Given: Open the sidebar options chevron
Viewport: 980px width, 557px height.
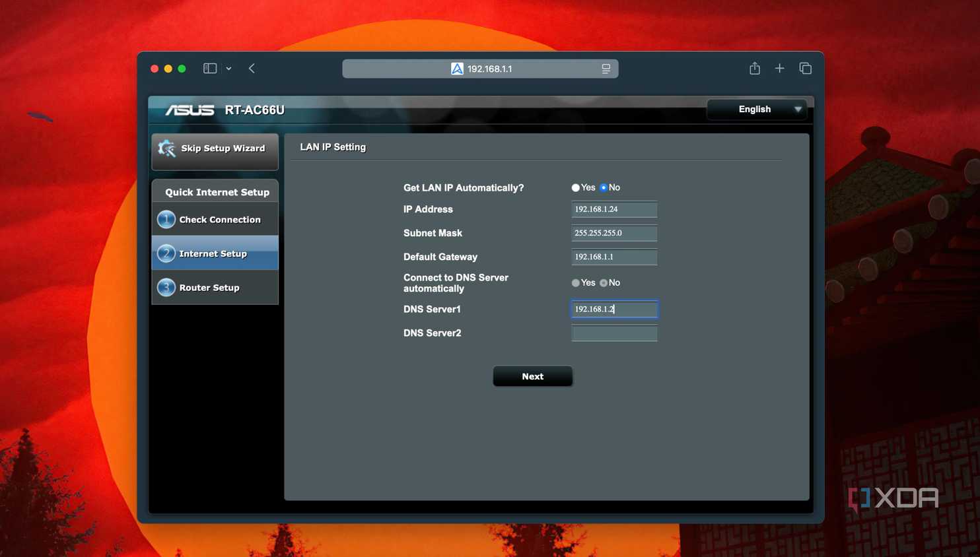Looking at the screenshot, I should [228, 69].
